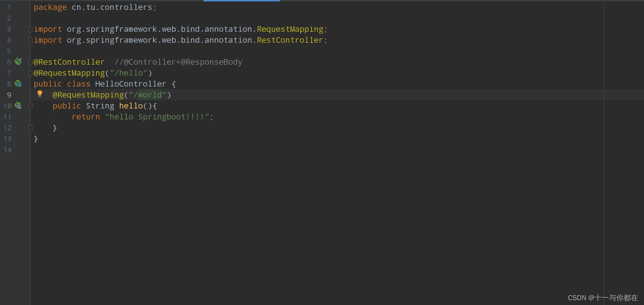Click line number 13 in the gutter
The width and height of the screenshot is (644, 305).
(x=7, y=139)
